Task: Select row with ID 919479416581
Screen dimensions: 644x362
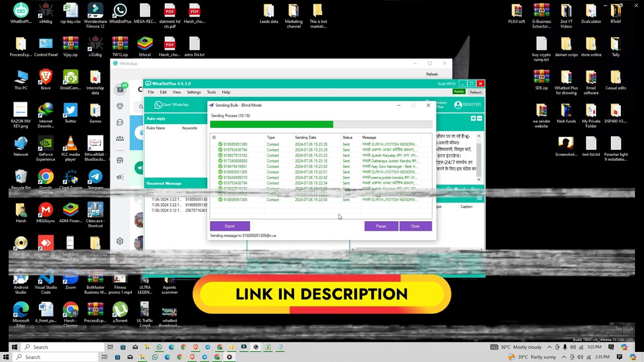Action: point(321,166)
